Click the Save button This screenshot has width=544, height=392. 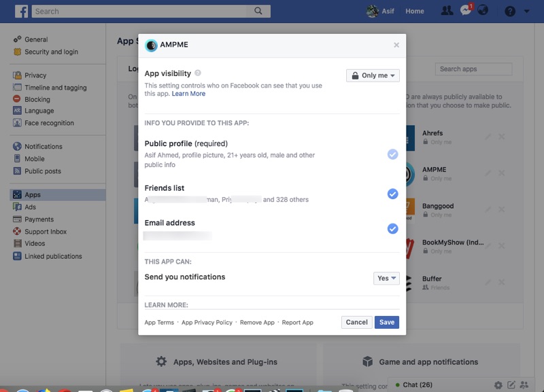387,322
